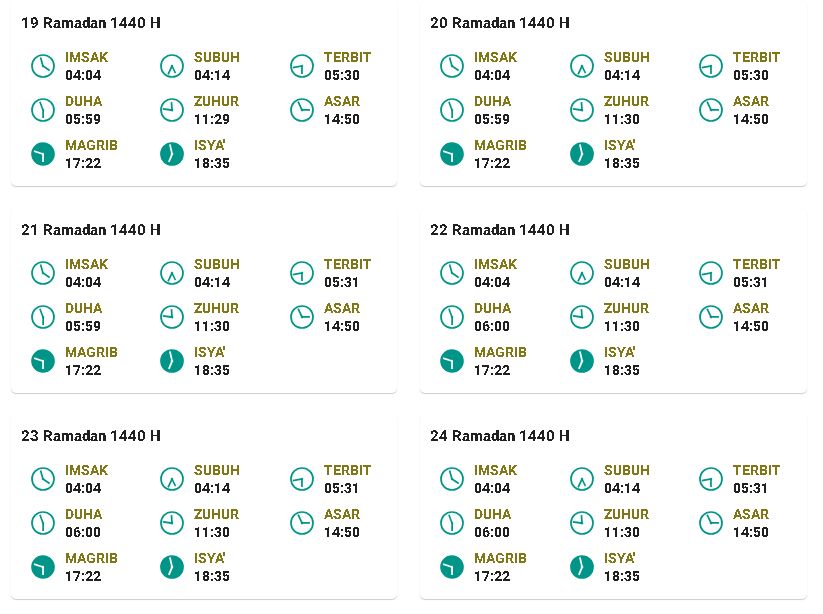This screenshot has width=823, height=614.
Task: Click the Asar clock icon for 23 Ramadan
Action: (x=302, y=523)
